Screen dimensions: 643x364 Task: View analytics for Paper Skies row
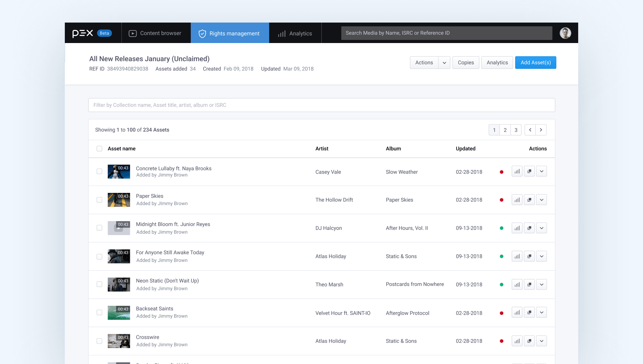[x=517, y=200]
